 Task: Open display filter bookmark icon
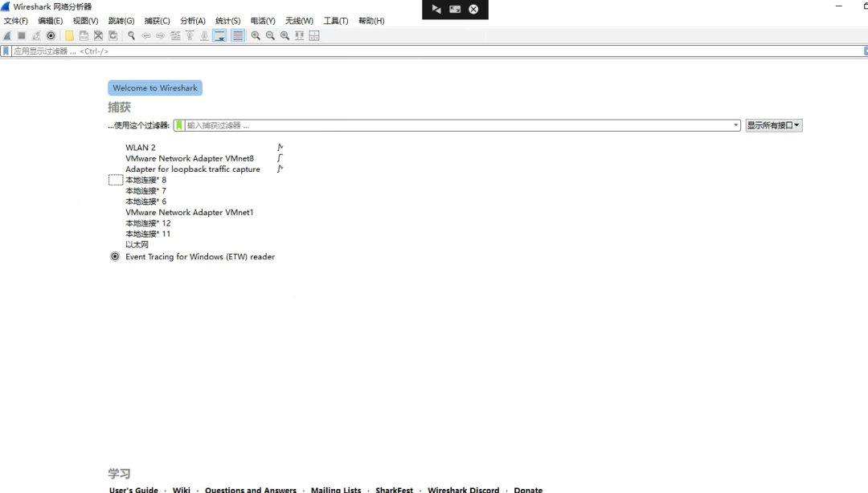(6, 51)
